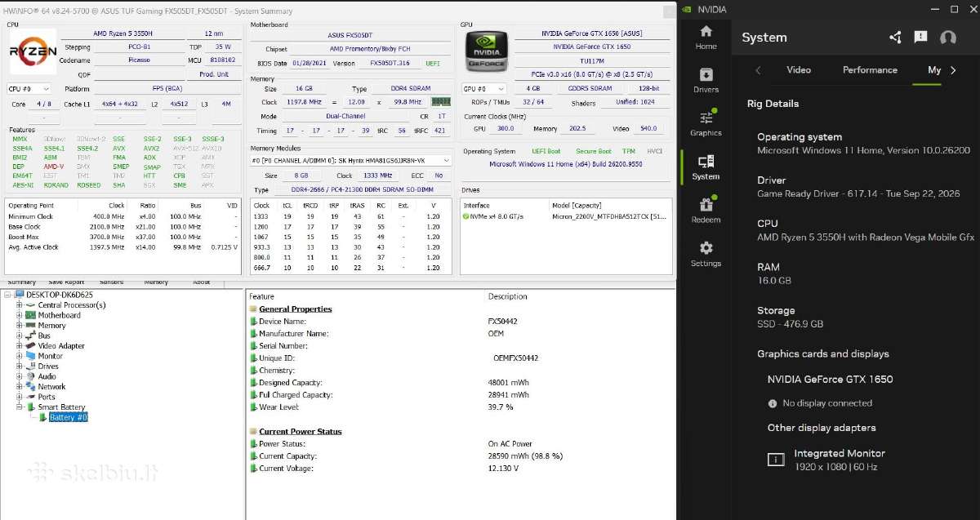Collapse the Smart Battery tree node

pyautogui.click(x=19, y=407)
